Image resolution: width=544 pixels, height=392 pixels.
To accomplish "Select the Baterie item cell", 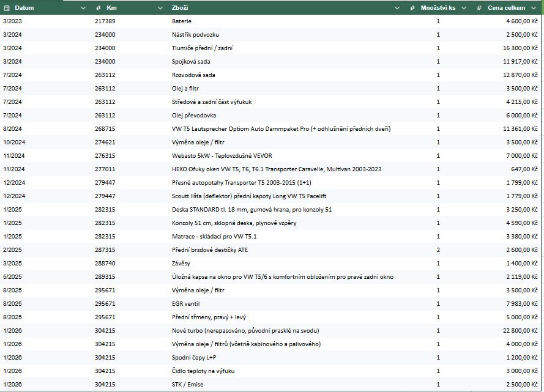I will coord(182,21).
